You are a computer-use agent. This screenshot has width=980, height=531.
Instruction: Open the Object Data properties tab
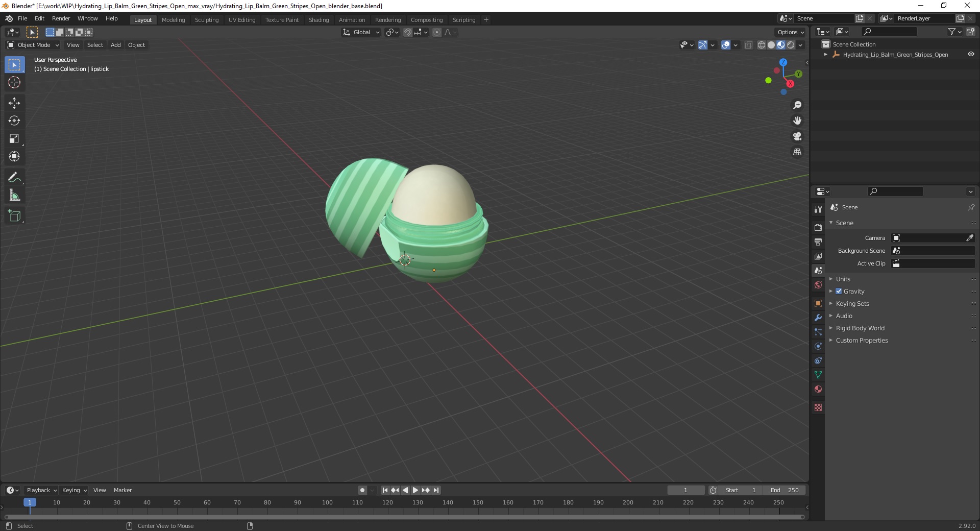click(x=818, y=375)
